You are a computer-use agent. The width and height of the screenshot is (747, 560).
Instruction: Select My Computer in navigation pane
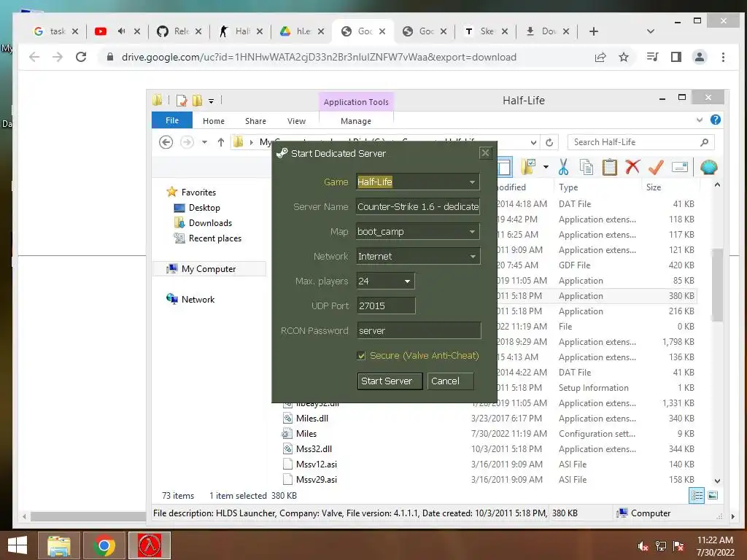click(208, 269)
